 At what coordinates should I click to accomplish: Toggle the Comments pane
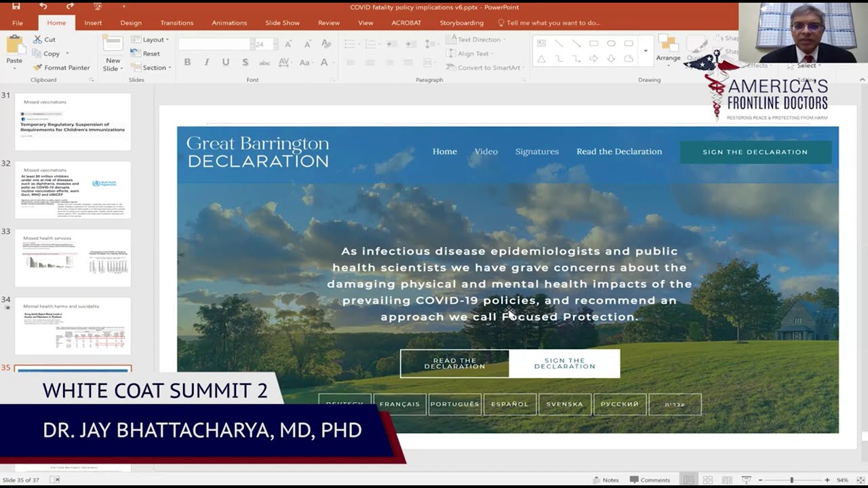coord(650,480)
